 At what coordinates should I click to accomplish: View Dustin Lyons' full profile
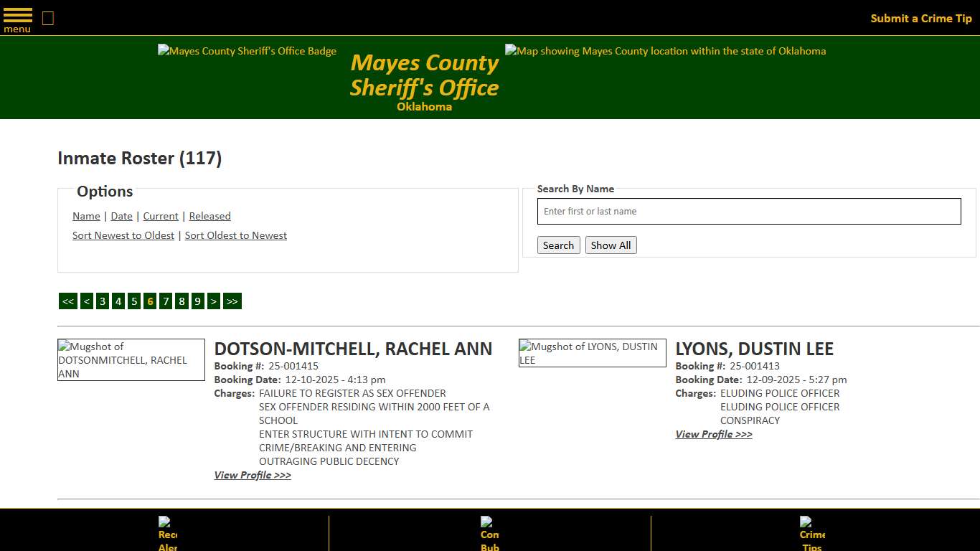(x=713, y=434)
